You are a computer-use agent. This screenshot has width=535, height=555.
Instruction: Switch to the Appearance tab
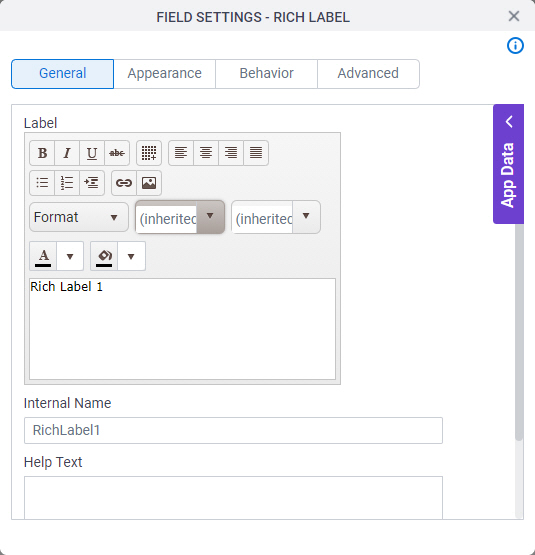coord(165,74)
